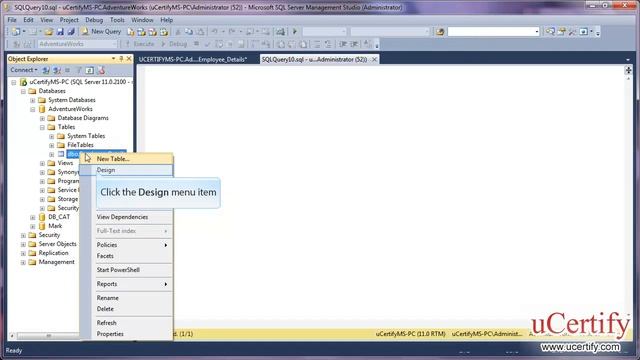The image size is (640, 360).
Task: Collapse the AdventureWorks database node
Action: (x=33, y=109)
